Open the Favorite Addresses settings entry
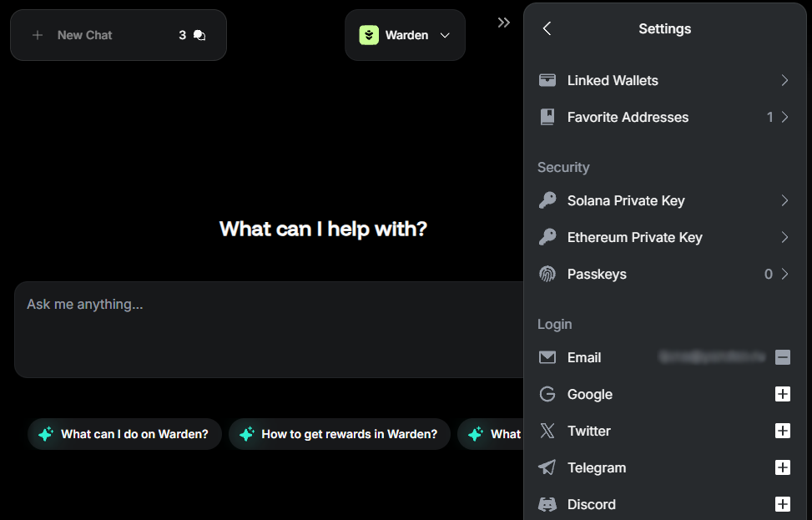 664,117
